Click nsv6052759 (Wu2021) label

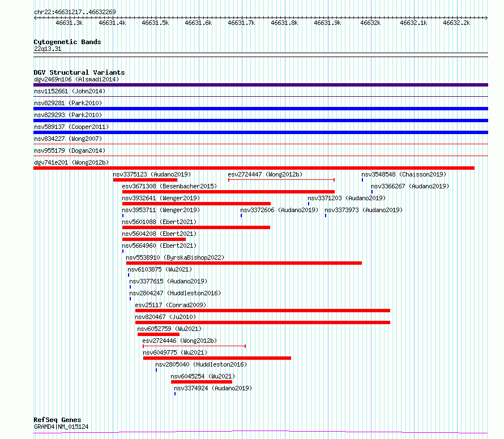click(169, 329)
